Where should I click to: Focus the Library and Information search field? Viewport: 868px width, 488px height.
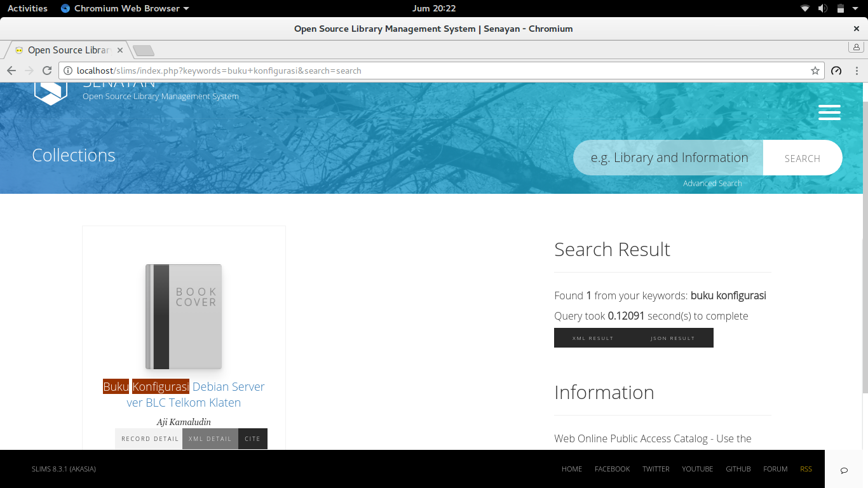(x=668, y=158)
